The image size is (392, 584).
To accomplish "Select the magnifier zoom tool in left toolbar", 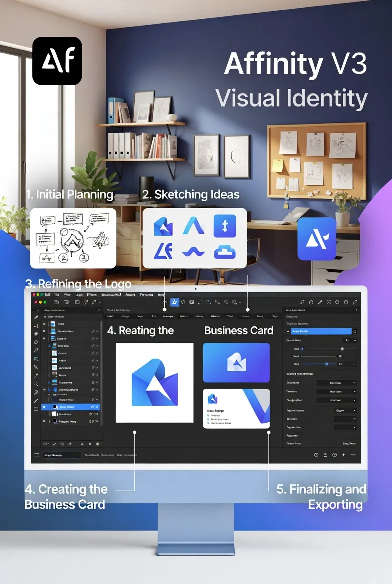I will coord(36,384).
